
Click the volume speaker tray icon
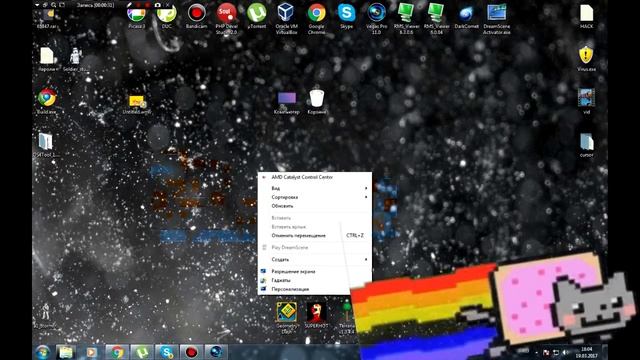click(565, 352)
